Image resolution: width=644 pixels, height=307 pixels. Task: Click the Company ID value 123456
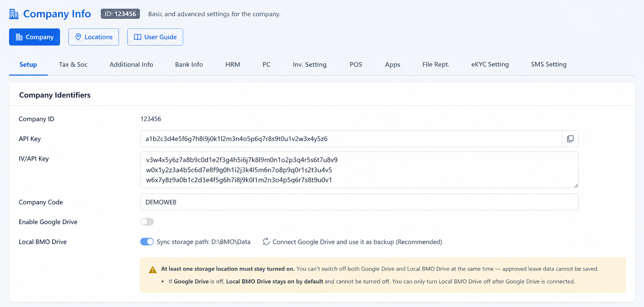151,119
